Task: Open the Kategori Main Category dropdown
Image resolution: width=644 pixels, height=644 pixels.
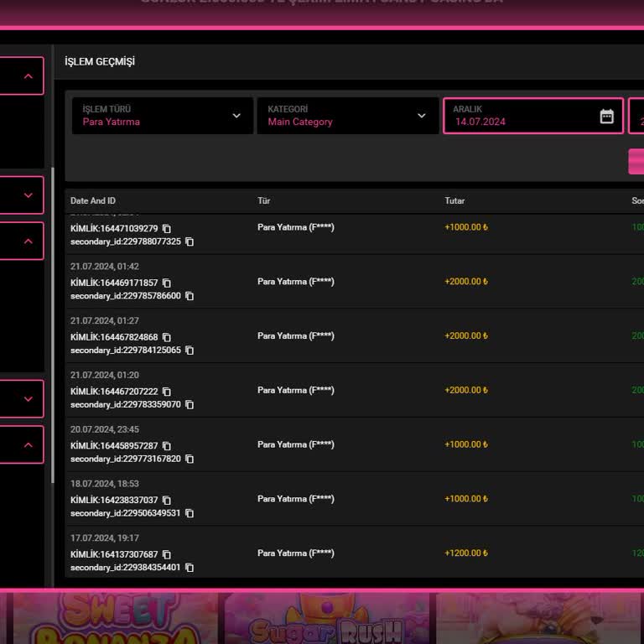Action: click(347, 116)
